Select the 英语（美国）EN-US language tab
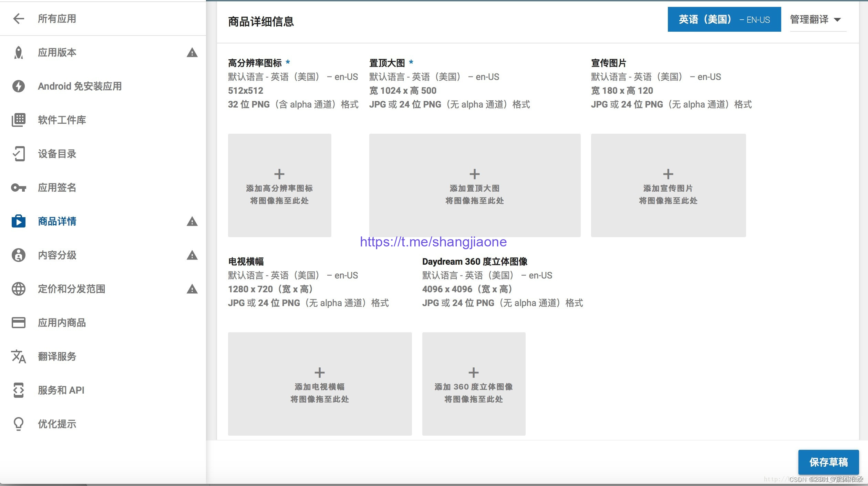This screenshot has width=868, height=486. tap(724, 20)
